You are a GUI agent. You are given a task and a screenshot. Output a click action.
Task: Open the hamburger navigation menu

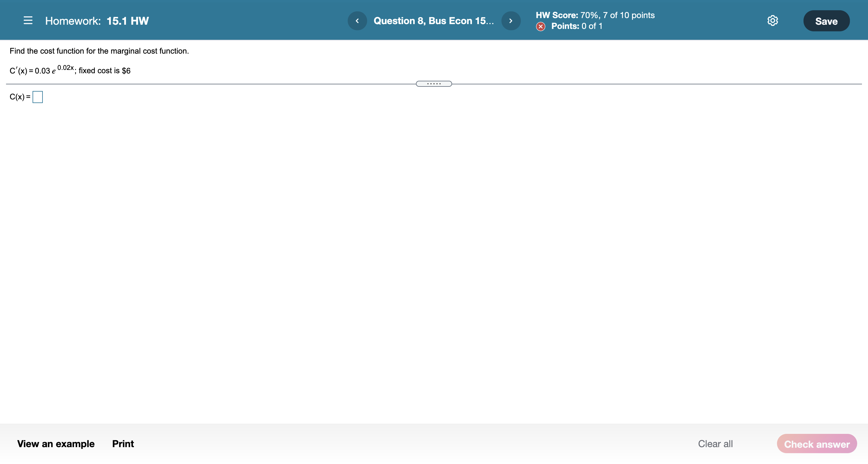(28, 20)
